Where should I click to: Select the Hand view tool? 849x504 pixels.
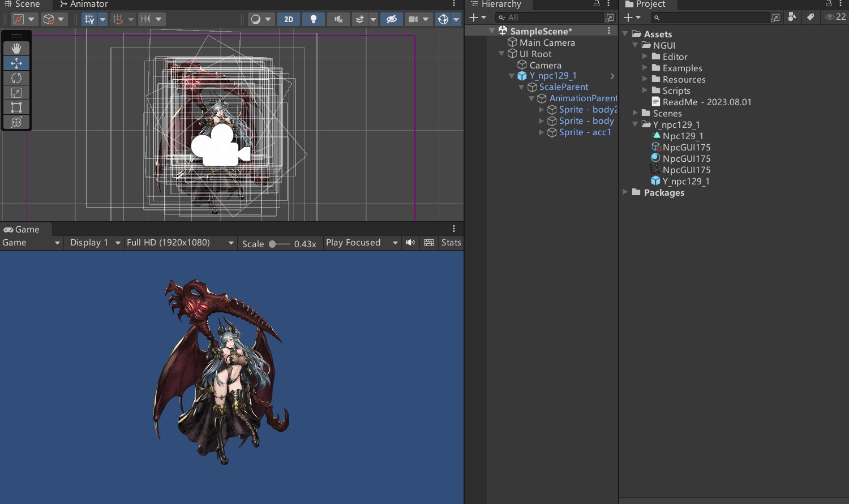(16, 49)
